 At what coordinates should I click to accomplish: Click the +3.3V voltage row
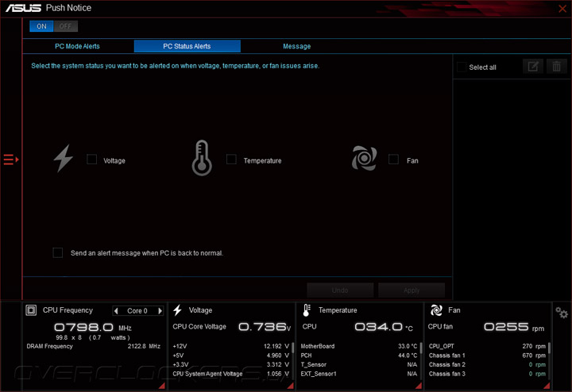tap(231, 364)
